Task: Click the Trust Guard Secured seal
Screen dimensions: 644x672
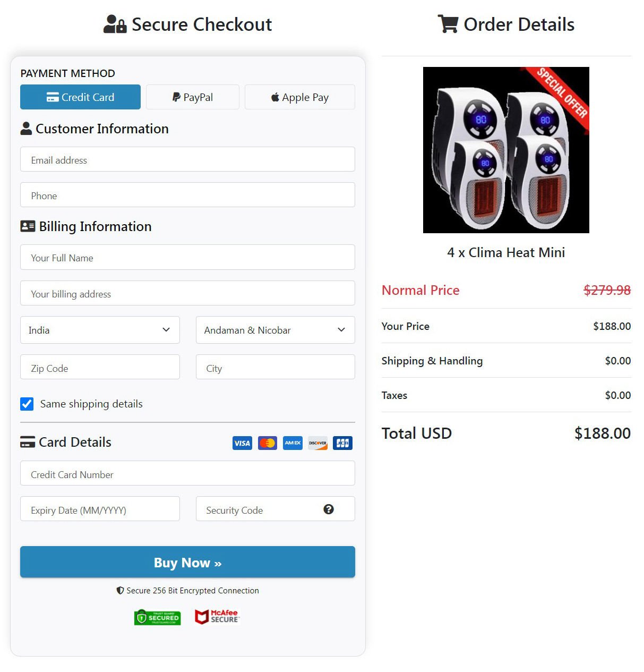Action: [157, 617]
